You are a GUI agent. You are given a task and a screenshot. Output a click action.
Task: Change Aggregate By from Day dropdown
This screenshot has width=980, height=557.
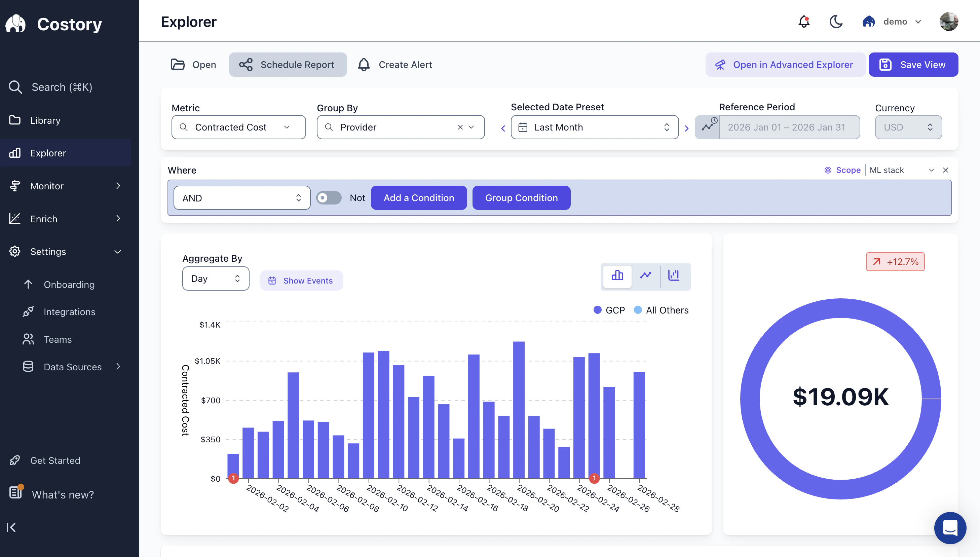(215, 278)
